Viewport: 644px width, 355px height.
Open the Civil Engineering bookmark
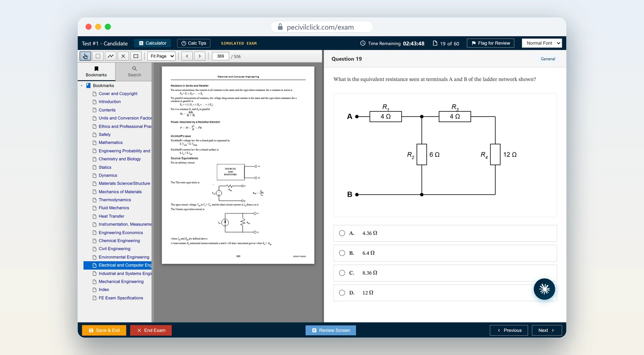(x=114, y=249)
